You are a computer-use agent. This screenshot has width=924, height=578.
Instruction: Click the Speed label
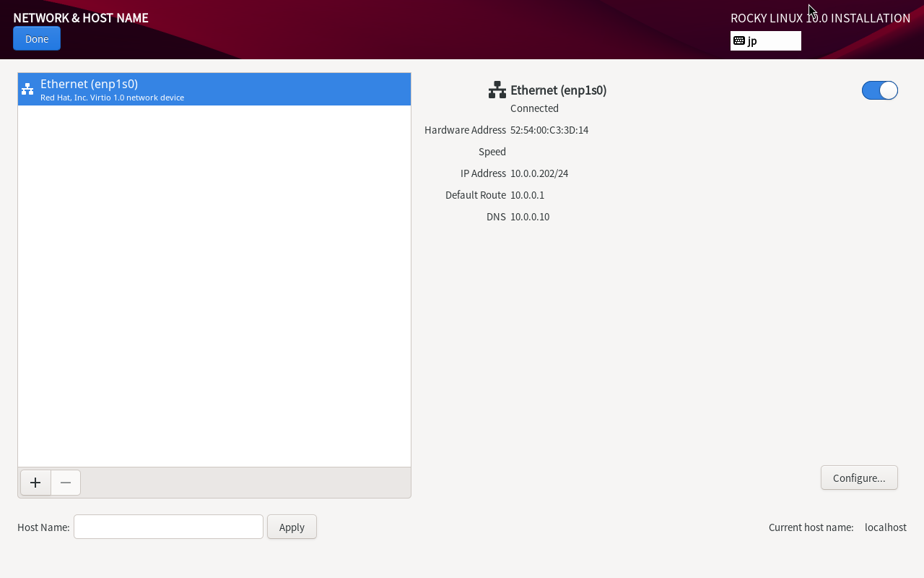click(x=492, y=152)
